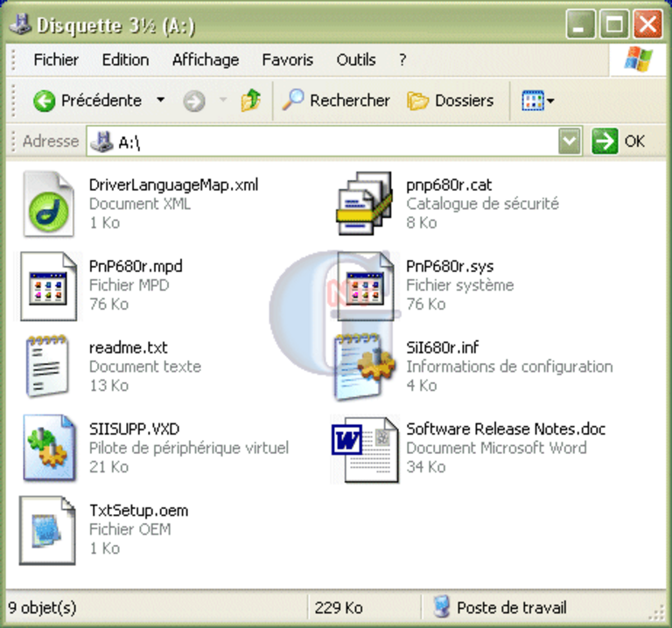Click 'Fichier OEM' type text
The height and width of the screenshot is (628, 672).
click(129, 529)
